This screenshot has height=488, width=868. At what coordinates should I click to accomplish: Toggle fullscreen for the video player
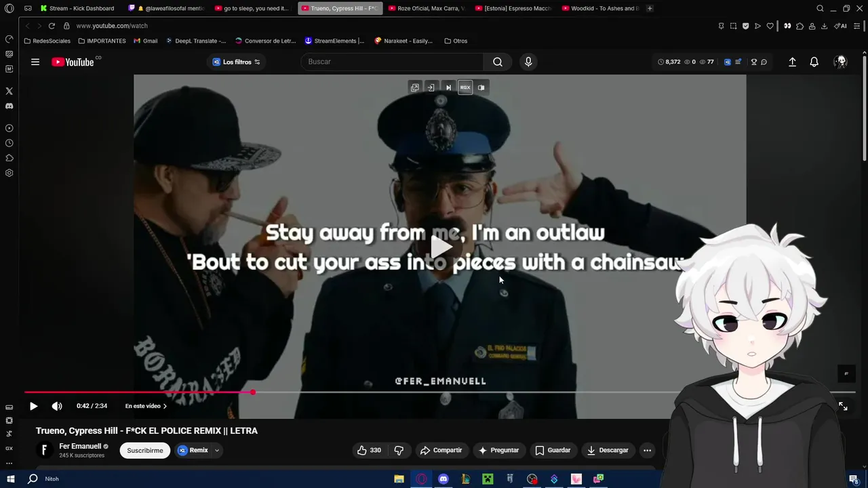tap(843, 406)
